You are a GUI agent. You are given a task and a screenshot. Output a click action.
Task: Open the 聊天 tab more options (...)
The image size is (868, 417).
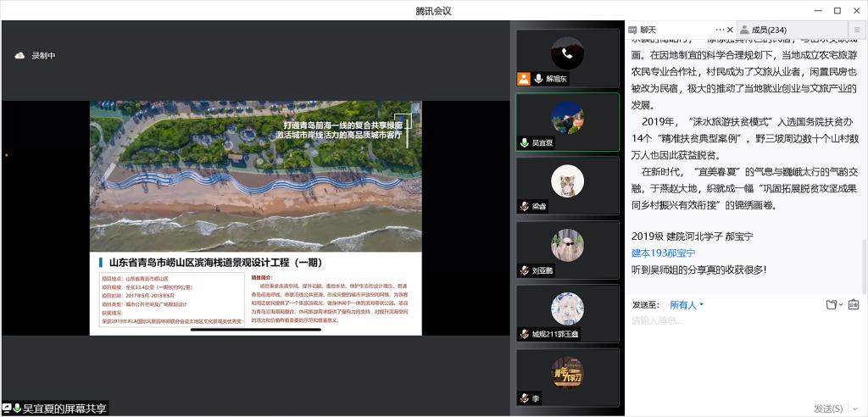click(x=721, y=31)
